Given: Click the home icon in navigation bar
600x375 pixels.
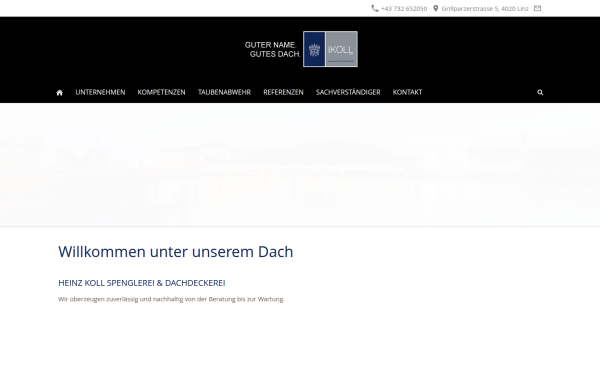Looking at the screenshot, I should coord(59,93).
